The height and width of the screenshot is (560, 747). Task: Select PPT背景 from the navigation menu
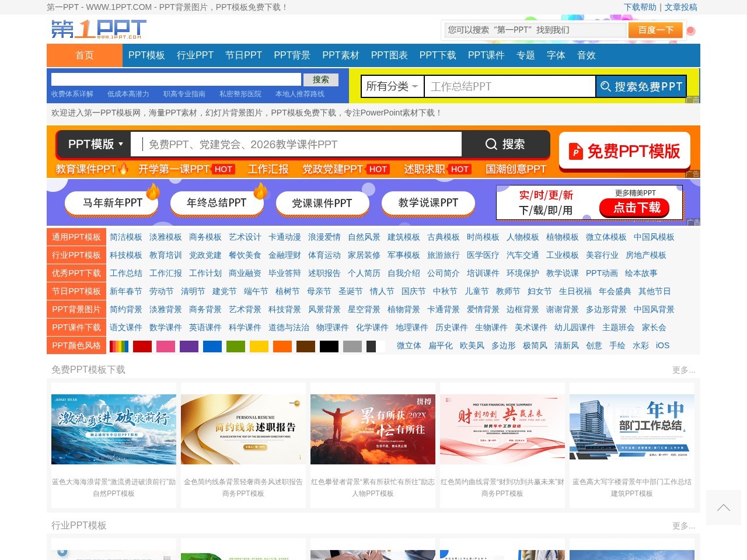291,55
